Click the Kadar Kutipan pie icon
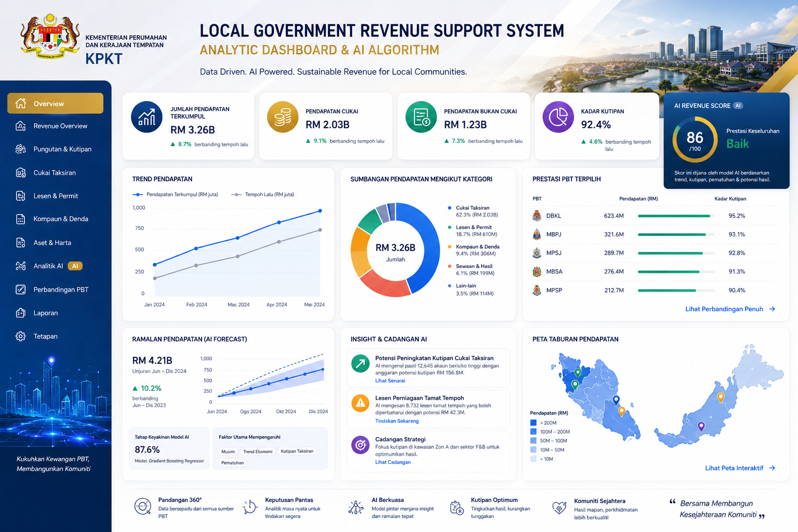The width and height of the screenshot is (798, 532). point(558,117)
